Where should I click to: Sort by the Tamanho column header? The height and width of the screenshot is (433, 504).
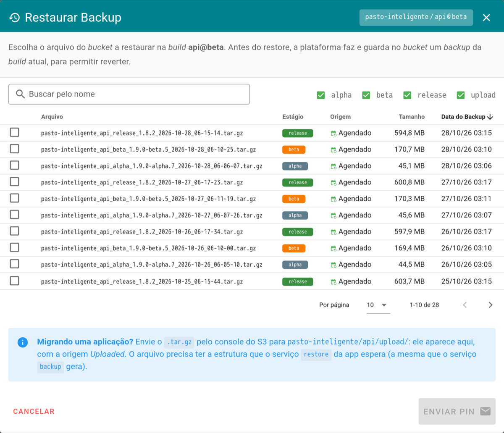(412, 117)
